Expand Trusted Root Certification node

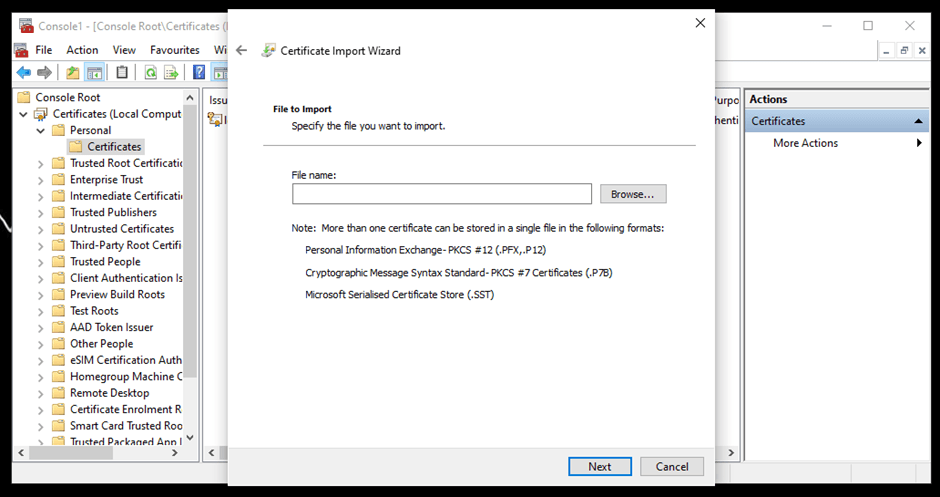[x=41, y=163]
